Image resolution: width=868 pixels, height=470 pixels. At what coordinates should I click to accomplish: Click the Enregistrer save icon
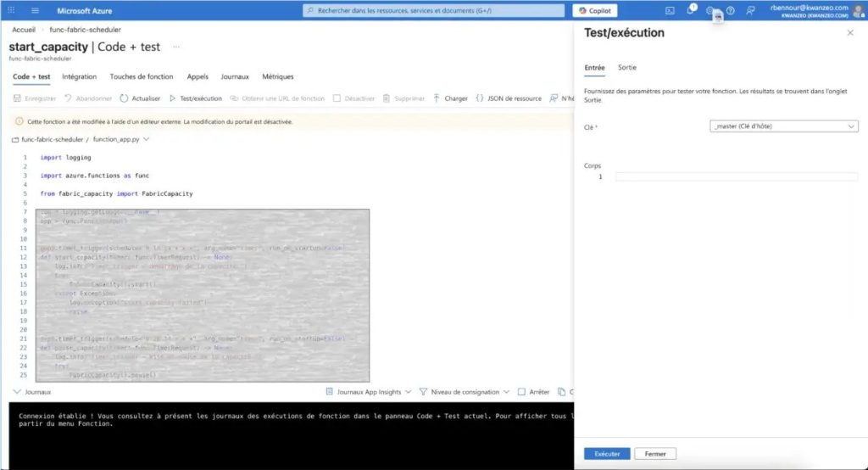(17, 98)
